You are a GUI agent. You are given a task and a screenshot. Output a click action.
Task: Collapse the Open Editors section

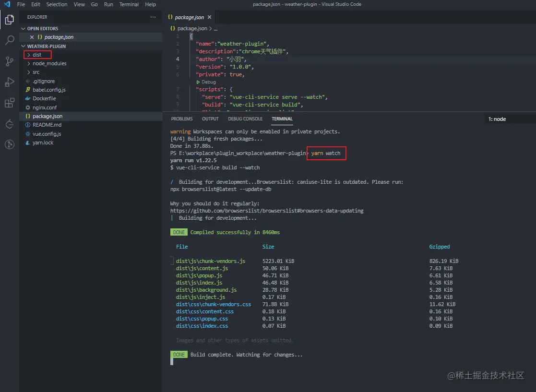23,28
